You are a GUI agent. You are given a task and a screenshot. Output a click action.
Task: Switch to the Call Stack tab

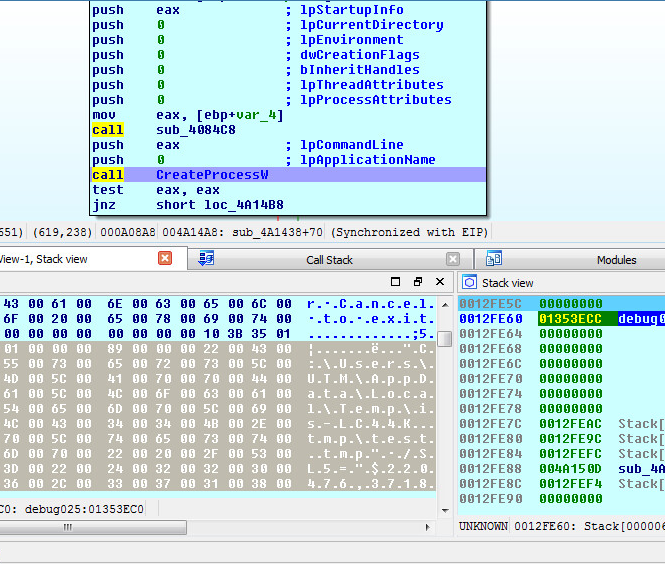coord(329,260)
